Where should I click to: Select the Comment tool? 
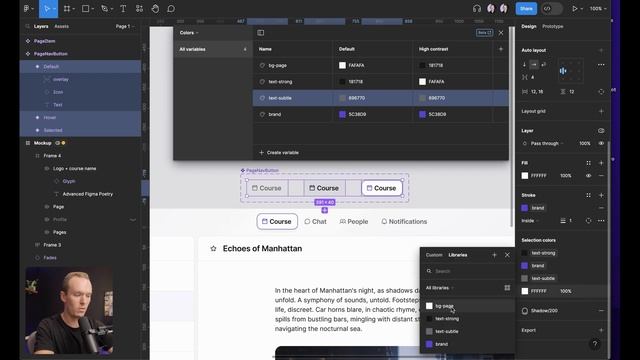click(x=171, y=9)
